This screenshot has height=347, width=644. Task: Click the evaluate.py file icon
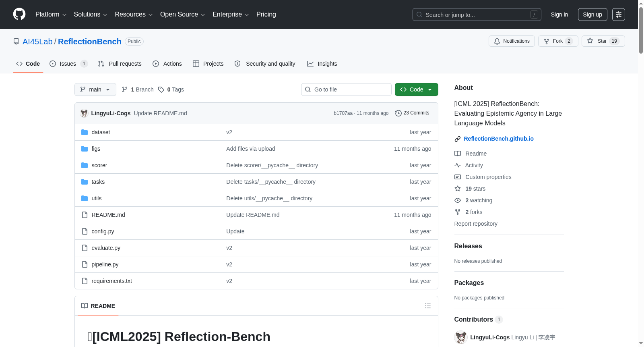point(85,248)
